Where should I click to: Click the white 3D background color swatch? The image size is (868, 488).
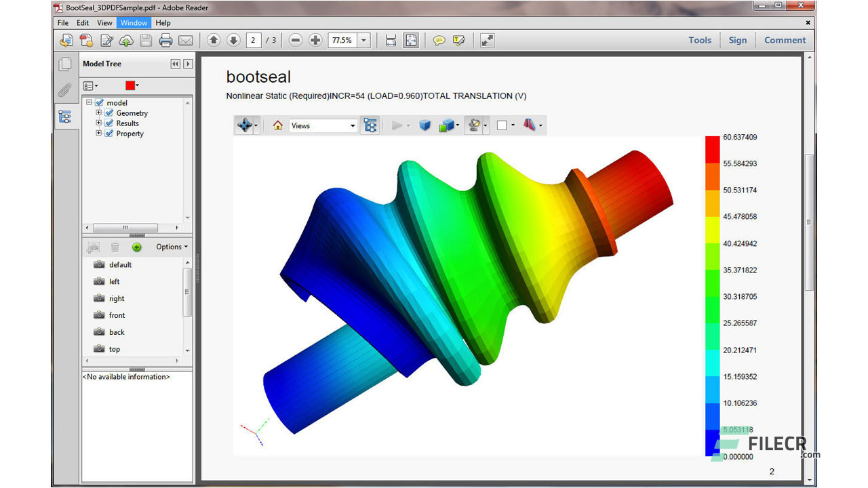point(502,125)
